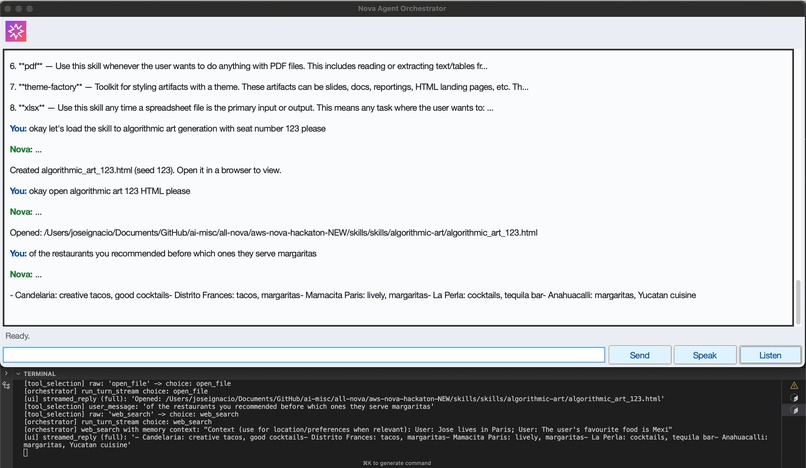The image size is (806, 468).
Task: Click the 'Opened: /Users/joseignacio/...' file path reply
Action: tap(273, 232)
